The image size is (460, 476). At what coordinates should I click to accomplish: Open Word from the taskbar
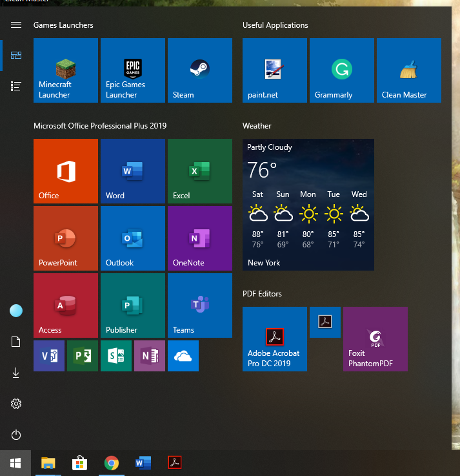pos(143,463)
